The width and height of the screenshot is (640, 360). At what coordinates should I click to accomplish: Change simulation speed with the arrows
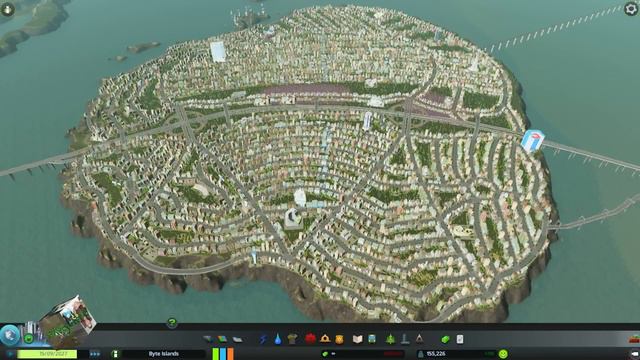95,354
